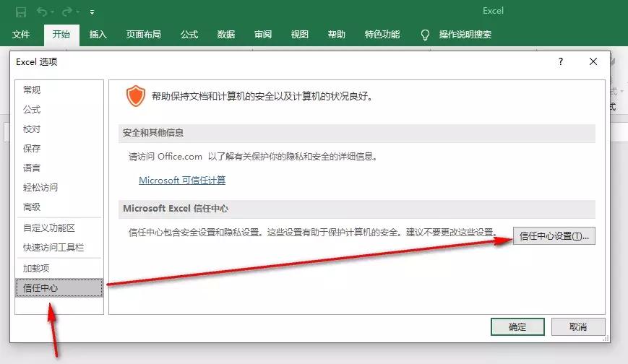This screenshot has height=364, width=628.
Task: Switch to the 特色功能 ribbon tab
Action: point(382,35)
